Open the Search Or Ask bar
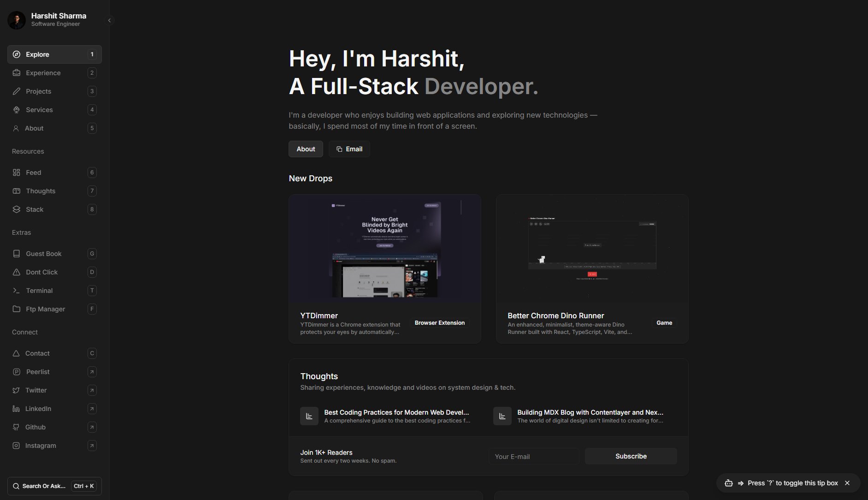 44,486
